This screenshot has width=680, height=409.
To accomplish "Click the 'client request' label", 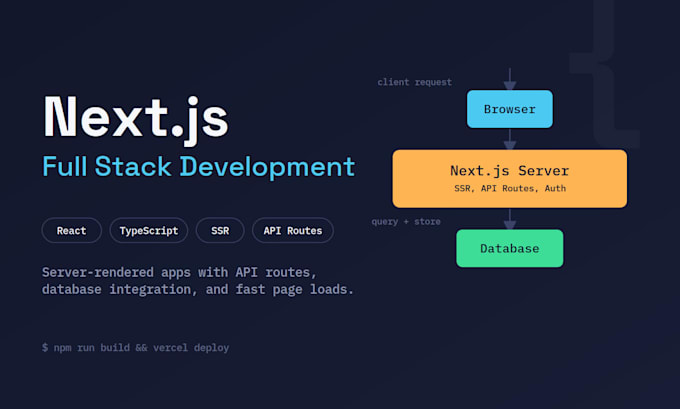I will coord(415,82).
